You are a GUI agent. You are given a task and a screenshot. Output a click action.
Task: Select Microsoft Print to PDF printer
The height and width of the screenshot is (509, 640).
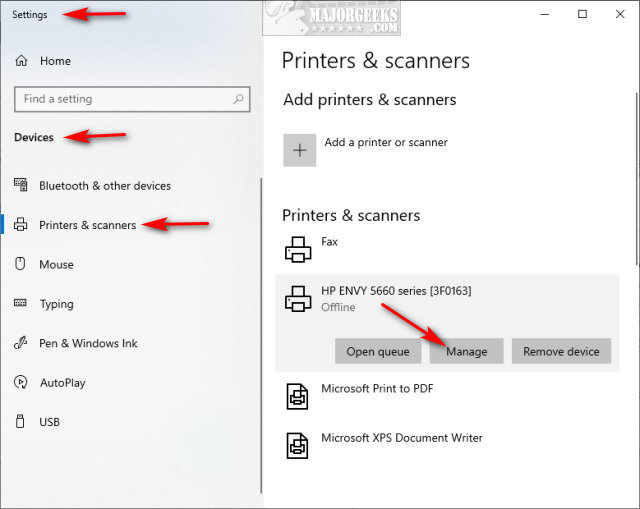tap(377, 389)
